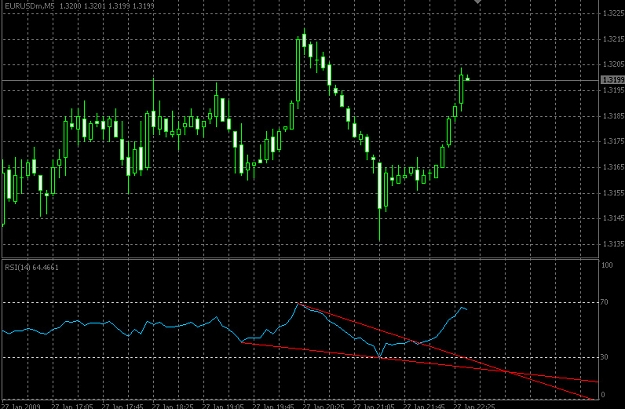Click the 1.3135 price scale label
The image size is (625, 409).
(x=613, y=244)
